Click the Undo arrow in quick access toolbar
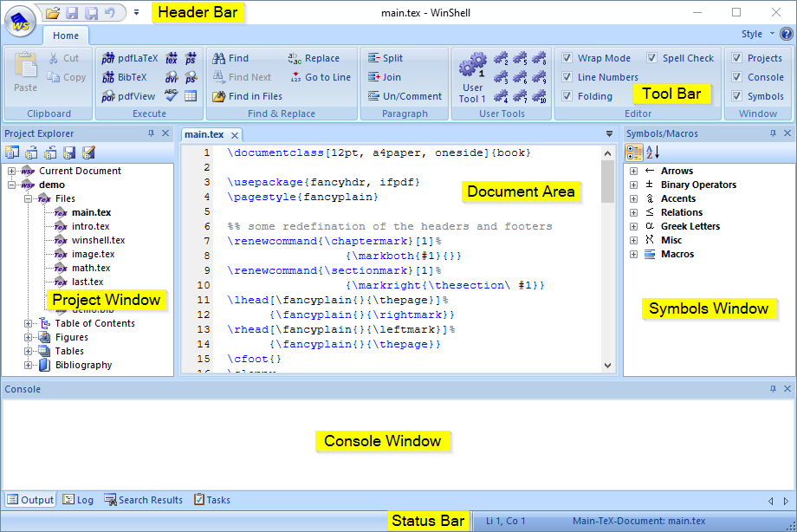 110,12
